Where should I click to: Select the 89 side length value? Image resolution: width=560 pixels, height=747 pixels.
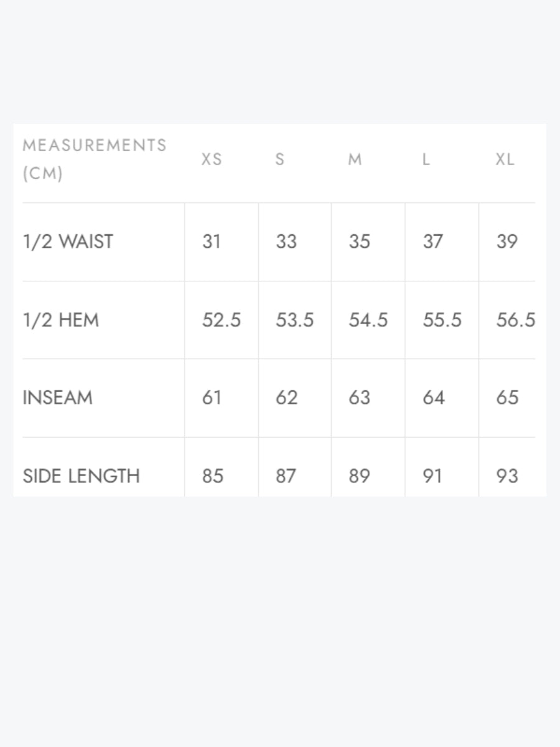tap(360, 476)
